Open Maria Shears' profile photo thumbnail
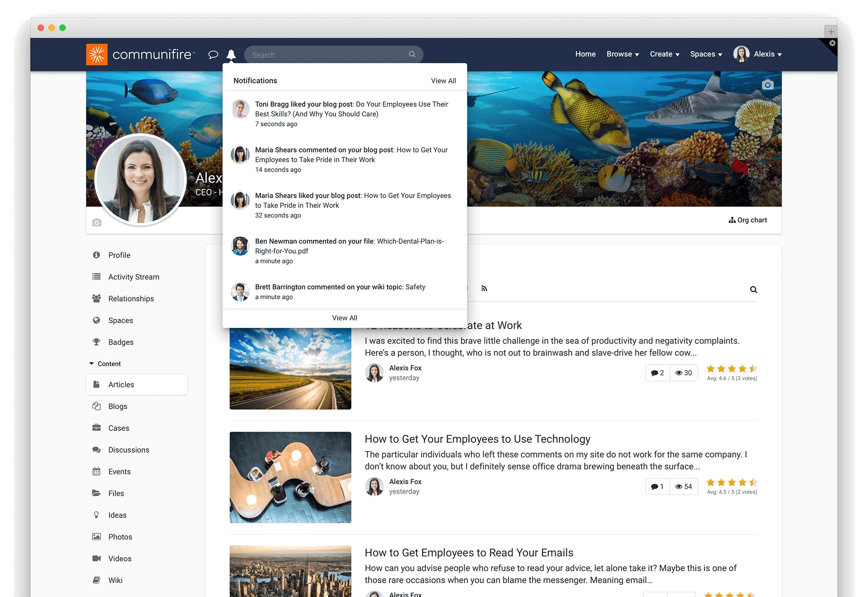Screen dimensions: 868x597 240,155
